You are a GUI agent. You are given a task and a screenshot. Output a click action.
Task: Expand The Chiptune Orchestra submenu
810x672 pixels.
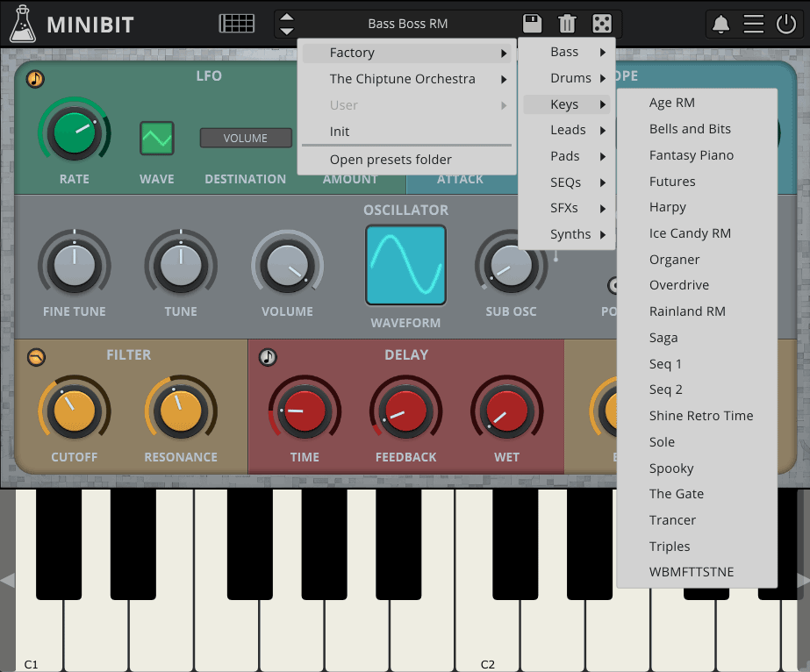(x=403, y=79)
